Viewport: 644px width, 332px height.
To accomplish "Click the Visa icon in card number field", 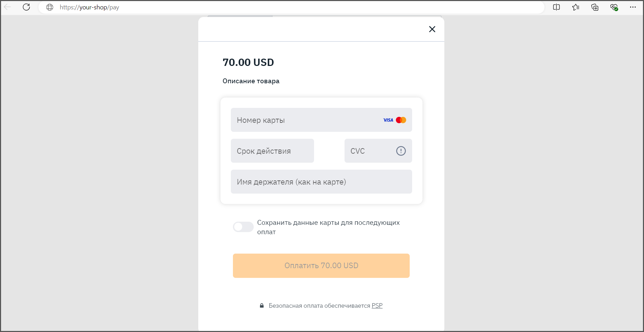I will point(388,120).
